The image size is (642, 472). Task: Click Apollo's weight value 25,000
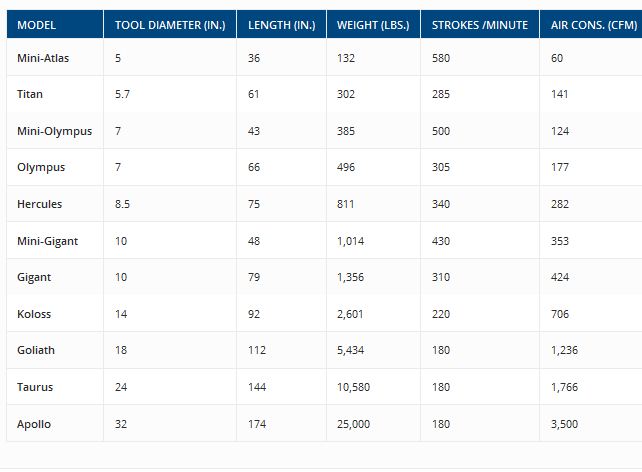pos(354,424)
